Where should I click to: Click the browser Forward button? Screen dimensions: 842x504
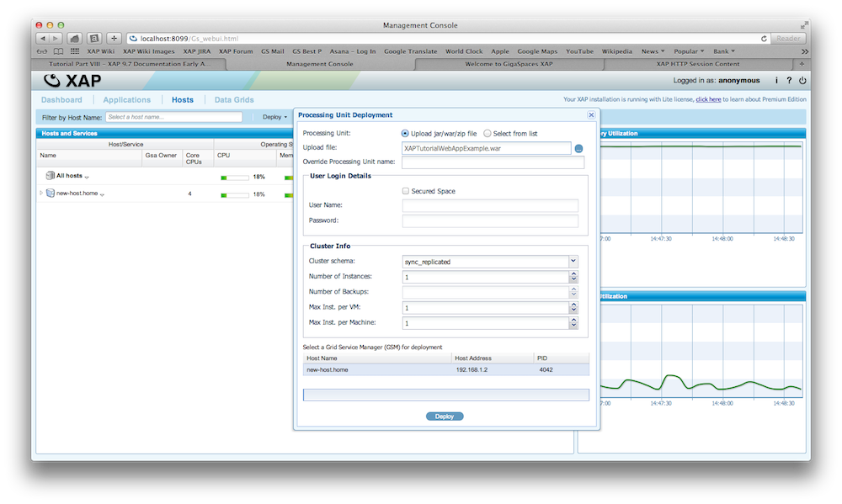point(56,39)
